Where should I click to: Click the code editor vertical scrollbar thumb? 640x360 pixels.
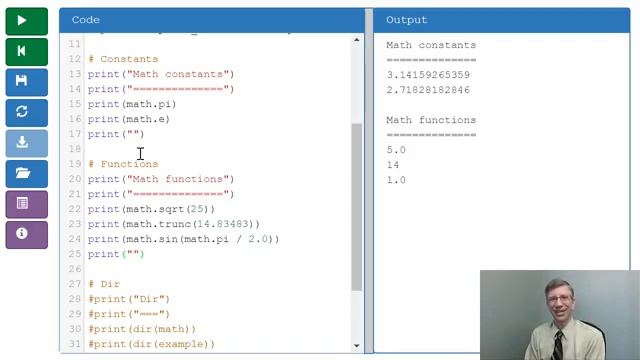click(357, 207)
